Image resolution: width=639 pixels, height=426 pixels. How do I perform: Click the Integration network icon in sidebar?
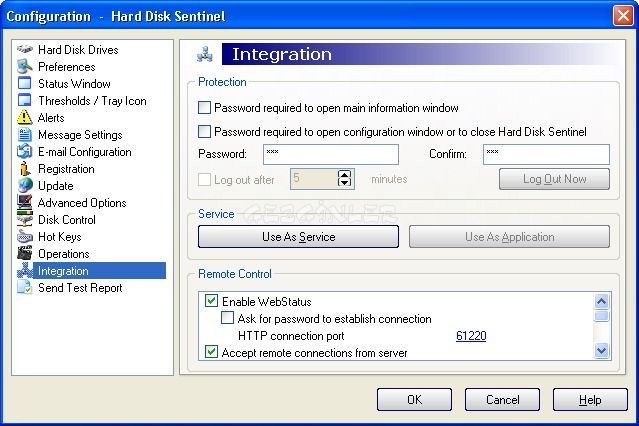25,271
